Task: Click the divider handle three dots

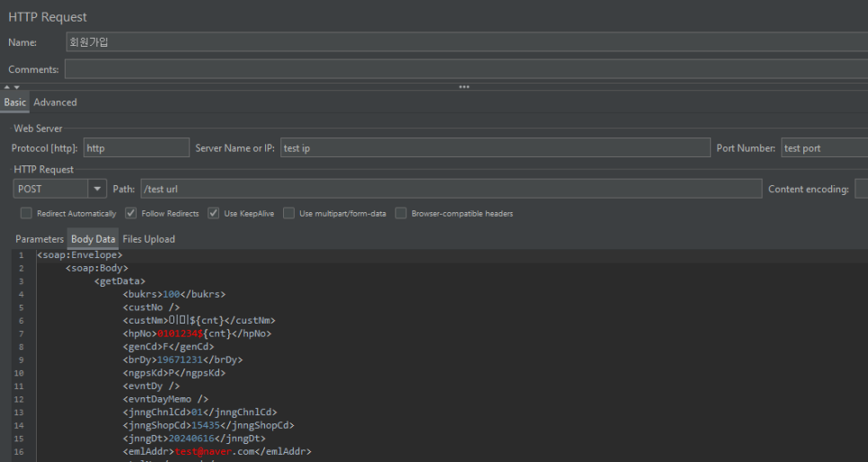Action: pos(464,87)
